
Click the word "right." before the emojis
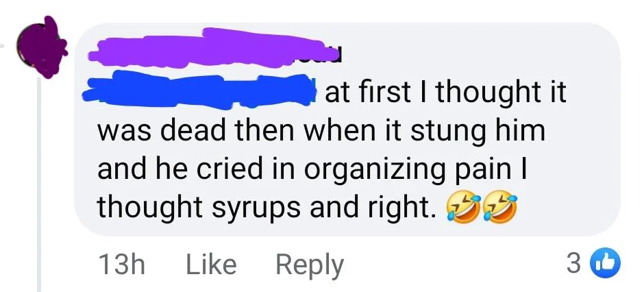[398, 208]
